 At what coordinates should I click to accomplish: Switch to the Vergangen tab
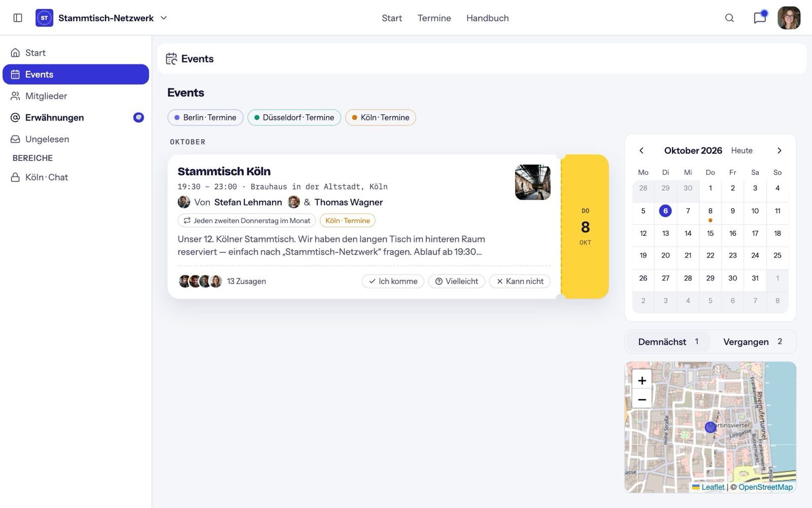pyautogui.click(x=753, y=342)
